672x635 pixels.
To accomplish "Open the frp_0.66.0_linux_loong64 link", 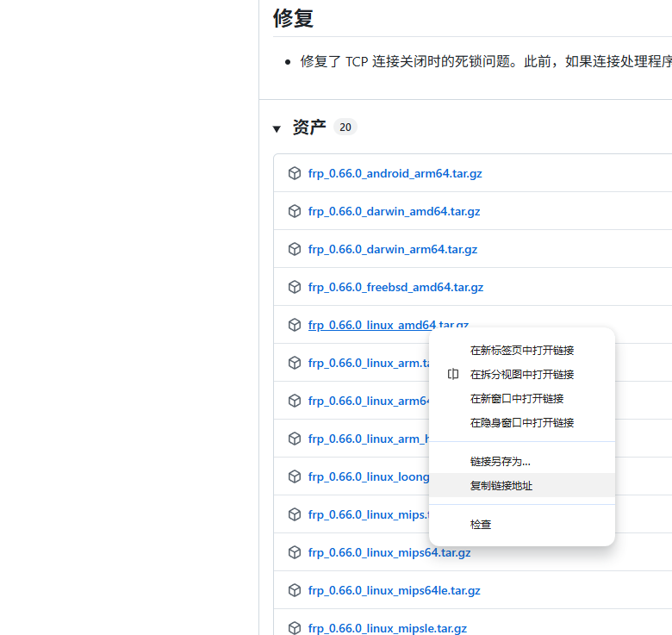I will coord(369,476).
